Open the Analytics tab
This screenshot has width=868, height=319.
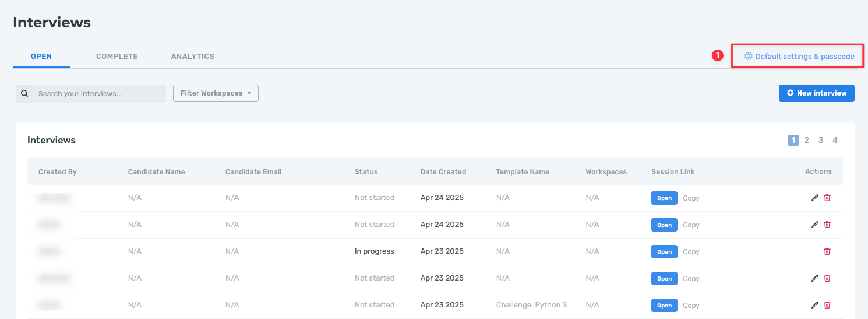point(192,57)
